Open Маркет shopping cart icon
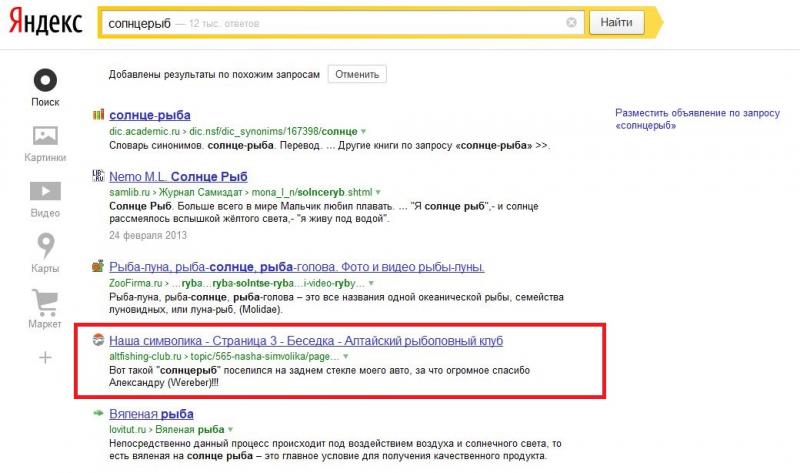Viewport: 800px width, 473px height. pyautogui.click(x=45, y=301)
